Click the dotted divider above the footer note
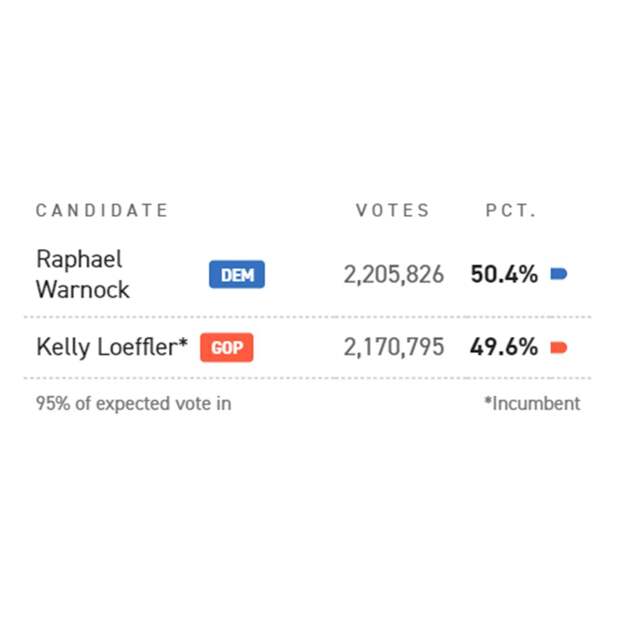 308,378
